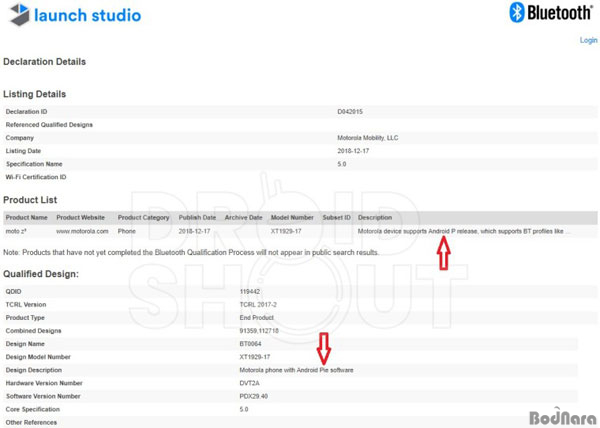Image resolution: width=600 pixels, height=428 pixels.
Task: Select the Product Category column header
Action: point(143,217)
